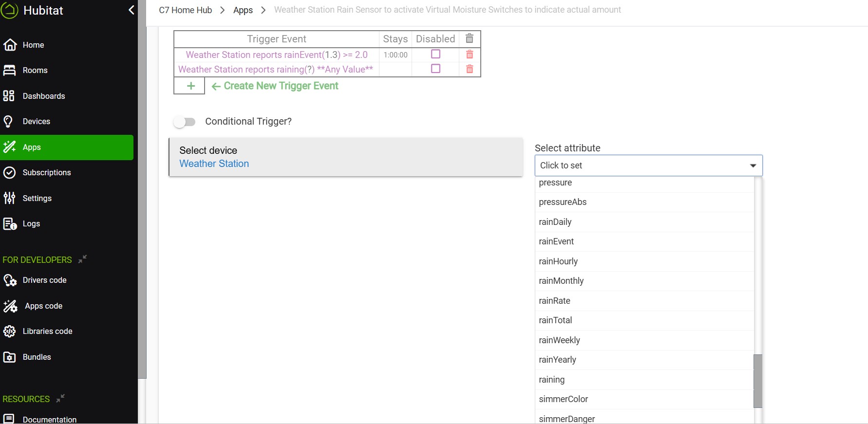This screenshot has width=868, height=424.
Task: Click the Hubitat logo icon
Action: pyautogui.click(x=10, y=11)
